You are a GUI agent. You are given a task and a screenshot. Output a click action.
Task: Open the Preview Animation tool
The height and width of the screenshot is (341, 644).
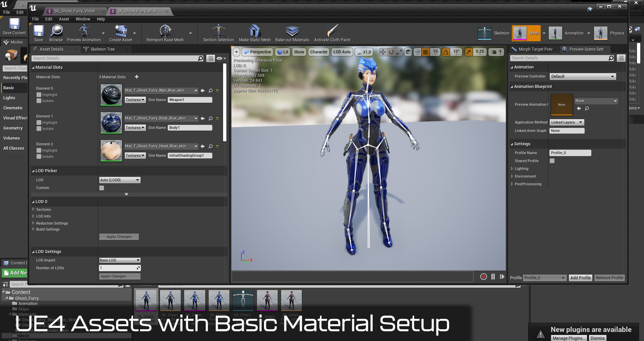[84, 33]
